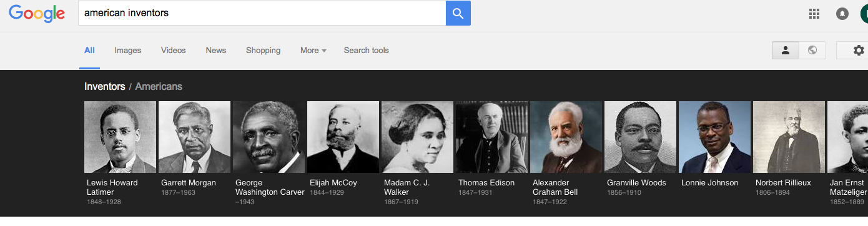Switch to the Videos tab
Screen dimensions: 868x226
pyautogui.click(x=174, y=51)
